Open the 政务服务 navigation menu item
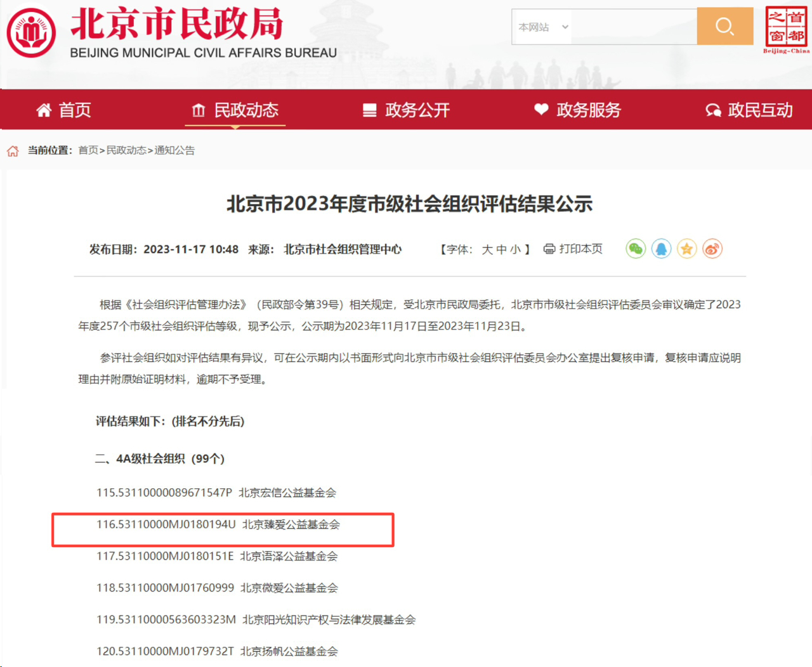This screenshot has width=812, height=667. (x=589, y=110)
